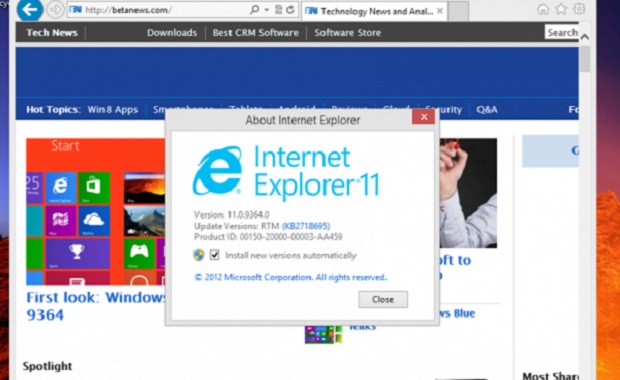
Task: Click the vertical scrollbar thumb
Action: pos(585,59)
